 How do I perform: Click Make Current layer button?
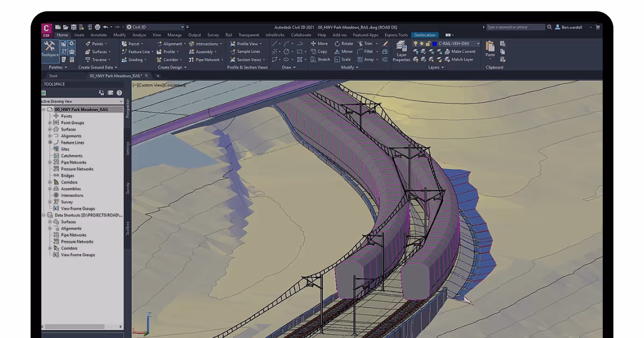pyautogui.click(x=459, y=52)
